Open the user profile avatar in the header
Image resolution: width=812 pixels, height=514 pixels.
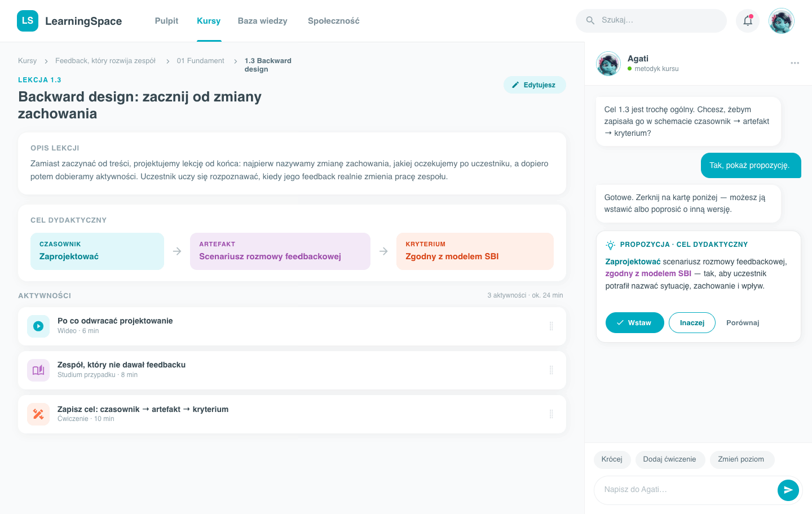click(x=782, y=21)
